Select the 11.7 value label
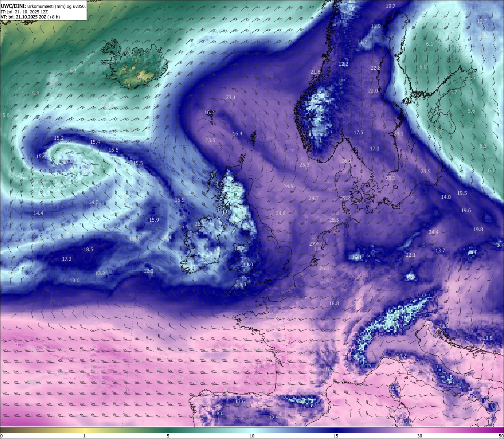Viewport: 504px width, 439px height. (x=362, y=42)
